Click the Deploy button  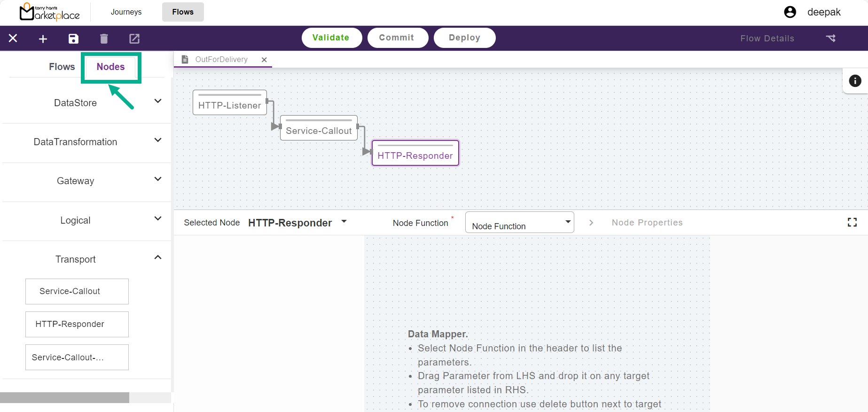click(x=464, y=38)
